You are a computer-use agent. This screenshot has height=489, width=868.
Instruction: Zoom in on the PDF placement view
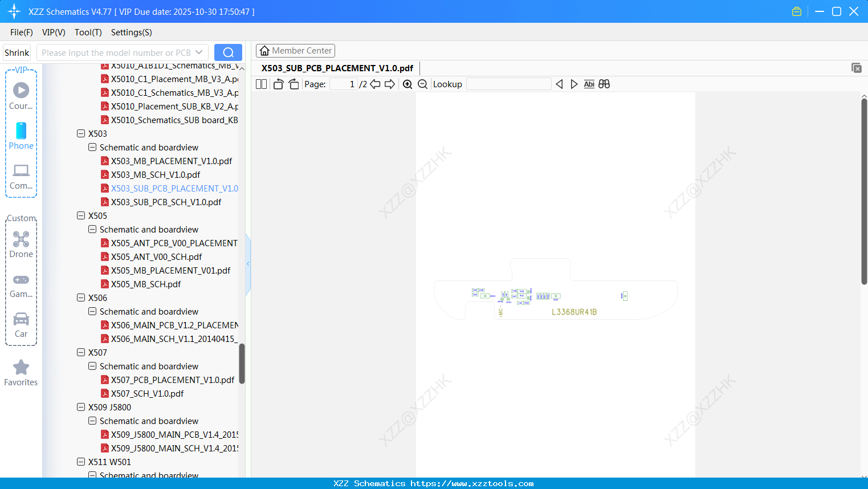coord(407,84)
